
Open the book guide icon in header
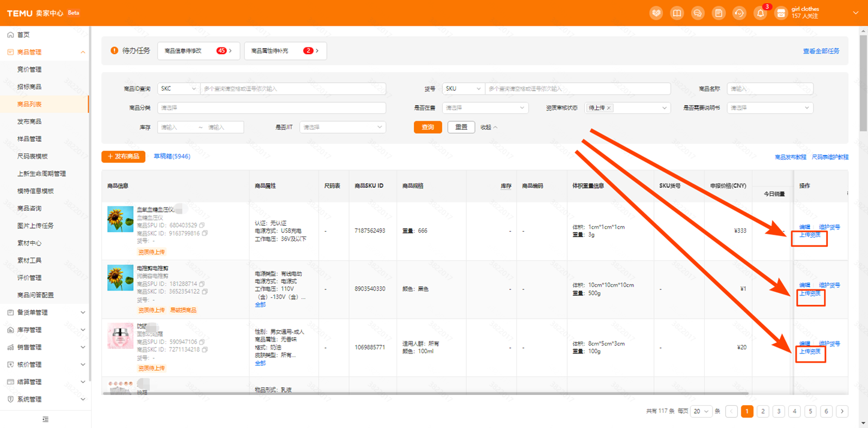(x=677, y=13)
